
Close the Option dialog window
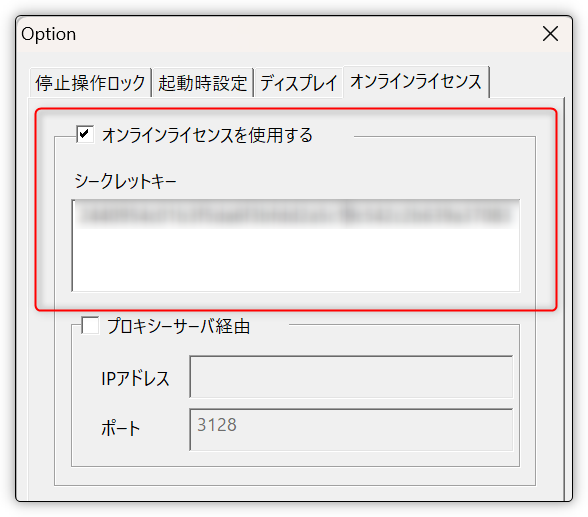tap(550, 34)
